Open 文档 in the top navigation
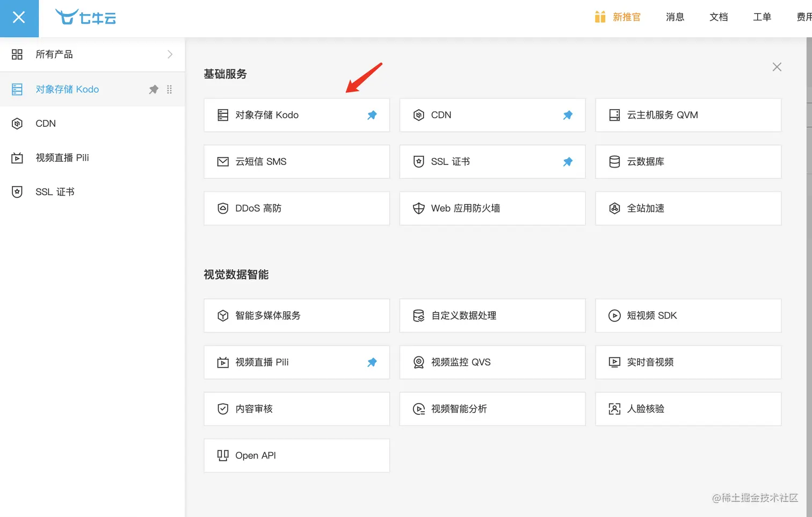Viewport: 812px width, 517px height. point(719,17)
